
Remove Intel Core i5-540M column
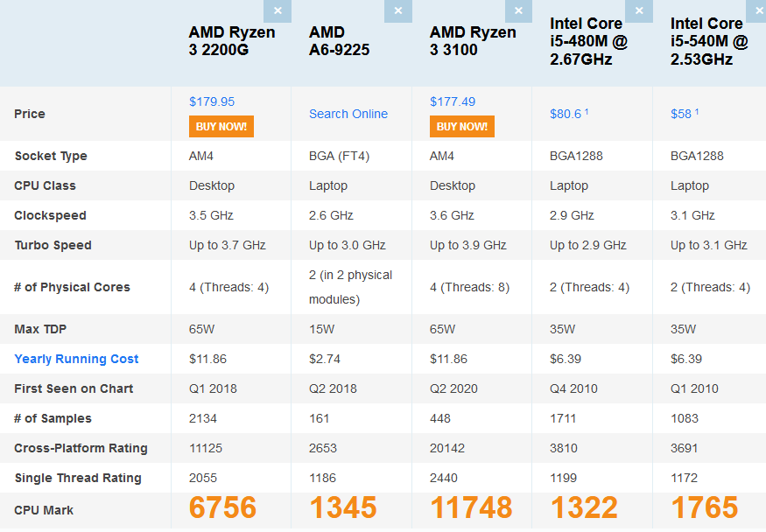(756, 10)
